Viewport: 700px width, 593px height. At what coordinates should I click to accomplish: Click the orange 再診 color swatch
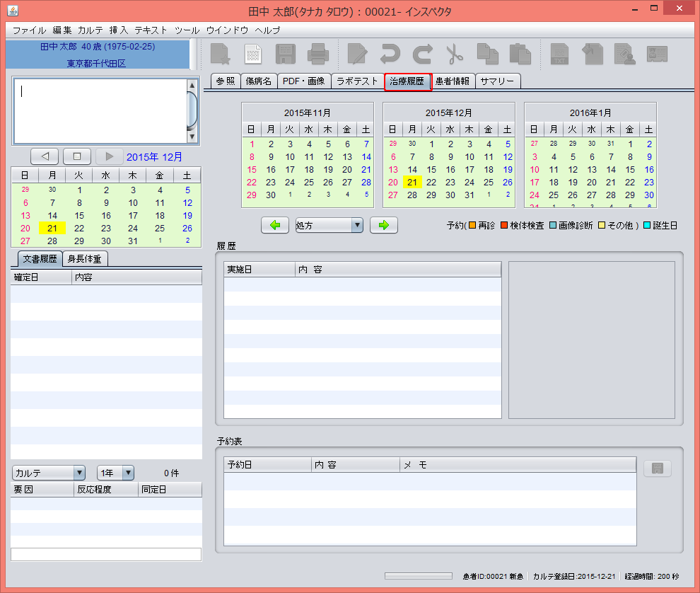tap(472, 225)
